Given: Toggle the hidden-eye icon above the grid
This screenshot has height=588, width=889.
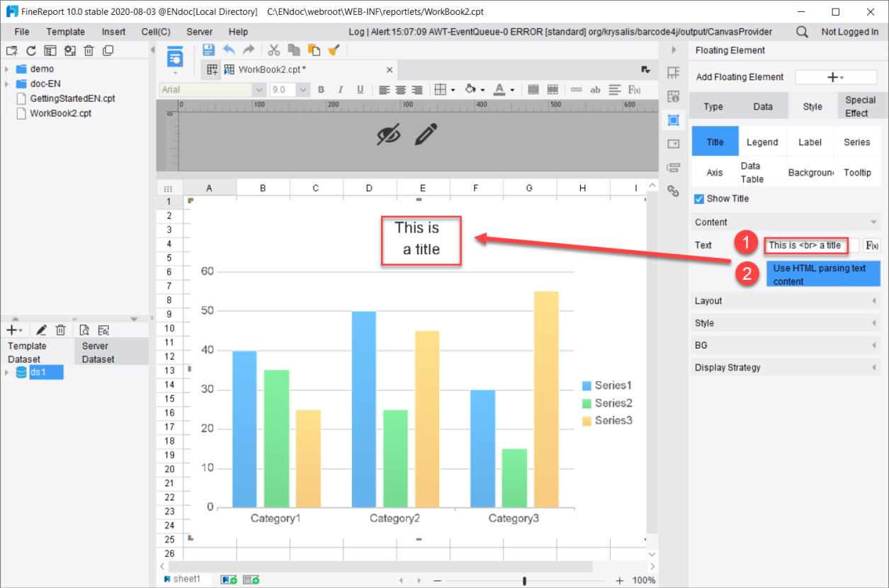Looking at the screenshot, I should coord(388,135).
